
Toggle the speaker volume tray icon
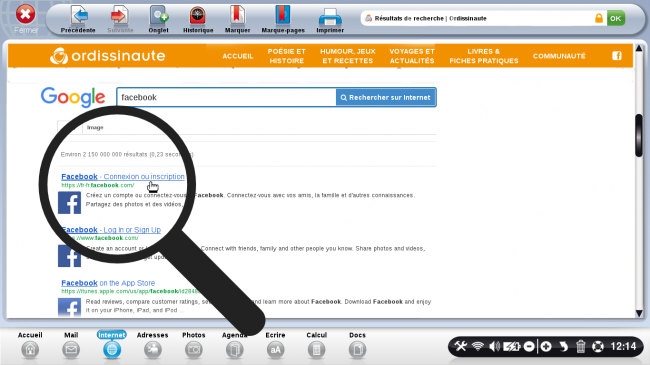(x=495, y=346)
